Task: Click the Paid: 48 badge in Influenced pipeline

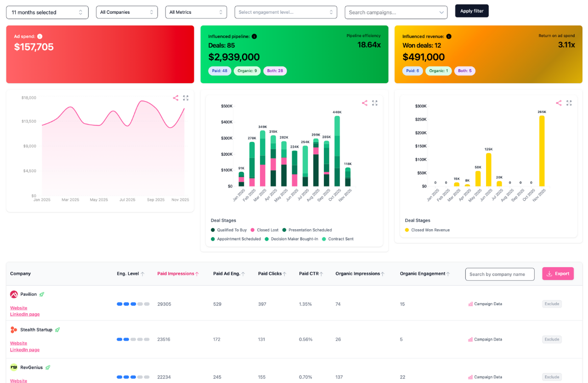Action: (x=220, y=71)
